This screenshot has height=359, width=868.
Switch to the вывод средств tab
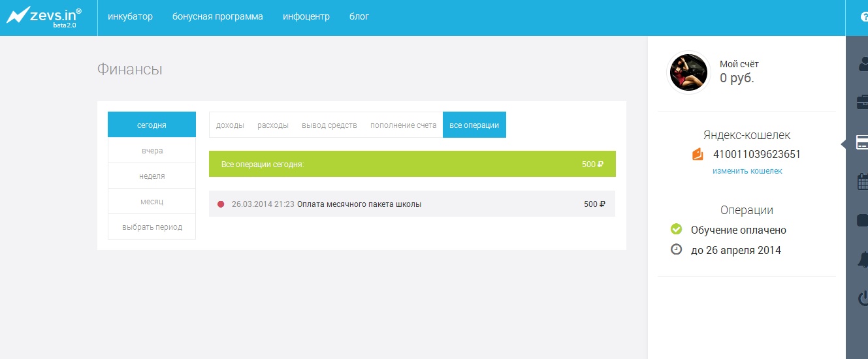click(x=329, y=125)
